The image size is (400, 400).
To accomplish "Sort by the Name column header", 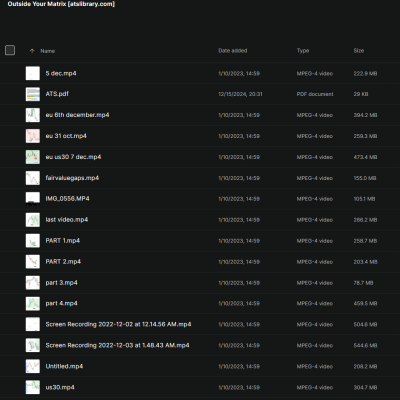I will [48, 51].
